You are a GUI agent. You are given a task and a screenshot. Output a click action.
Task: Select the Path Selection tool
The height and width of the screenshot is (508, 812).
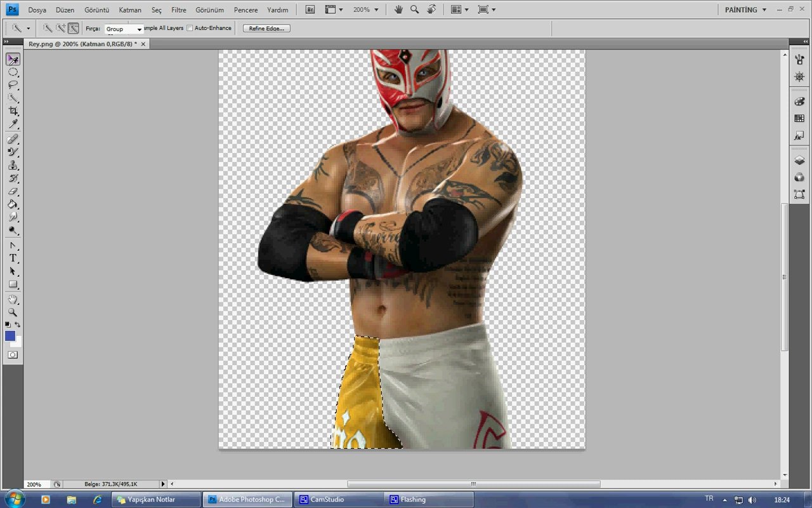pos(13,271)
